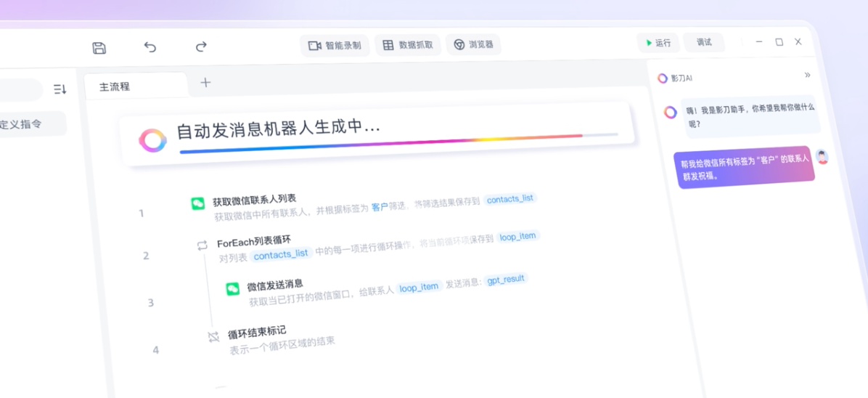The height and width of the screenshot is (398, 868).
Task: Click the gpt_result variable tag
Action: point(506,279)
